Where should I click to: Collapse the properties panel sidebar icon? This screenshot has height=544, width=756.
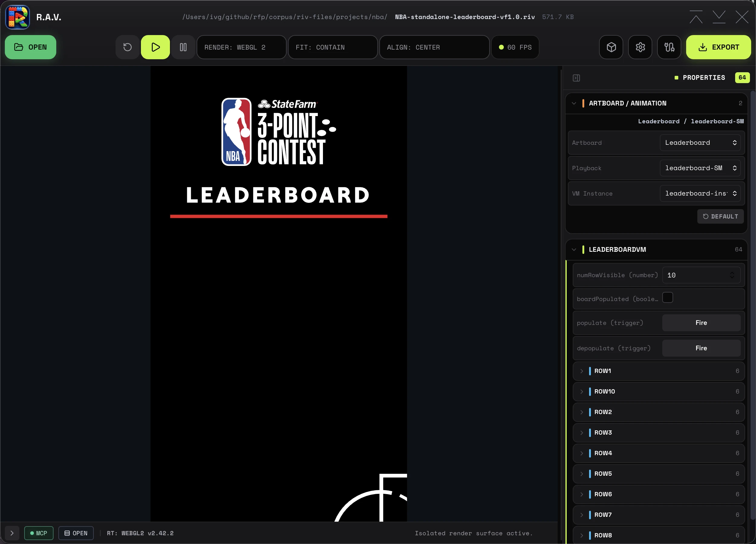coord(576,78)
